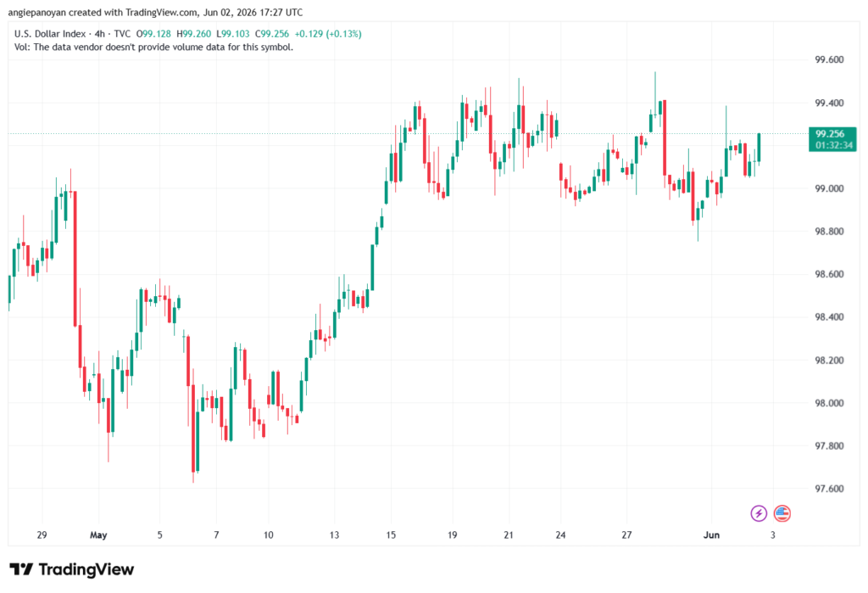Click the TVC source label in legend
The height and width of the screenshot is (593, 868).
tap(122, 34)
